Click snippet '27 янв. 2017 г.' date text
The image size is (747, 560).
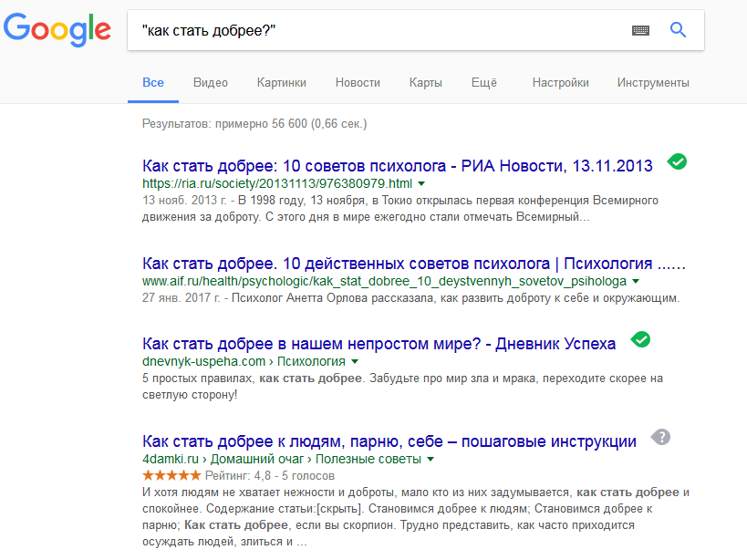181,297
